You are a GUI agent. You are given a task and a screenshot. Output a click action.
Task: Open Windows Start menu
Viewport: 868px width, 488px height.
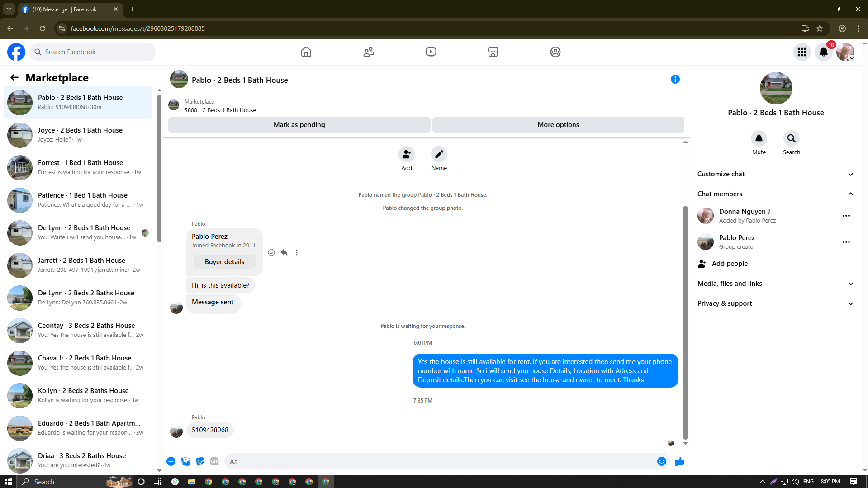pos(8,482)
